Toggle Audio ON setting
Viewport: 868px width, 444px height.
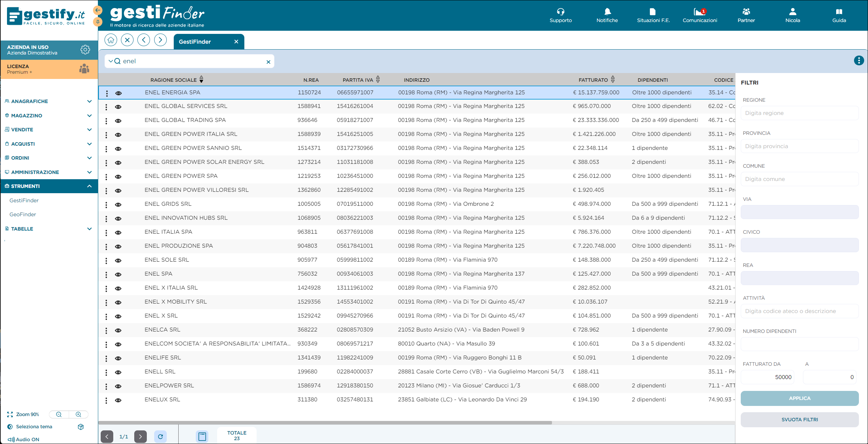click(23, 439)
